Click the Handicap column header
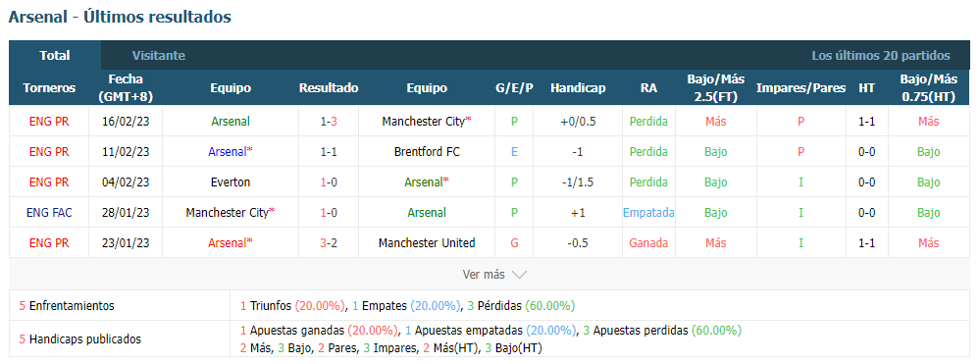 [x=578, y=88]
